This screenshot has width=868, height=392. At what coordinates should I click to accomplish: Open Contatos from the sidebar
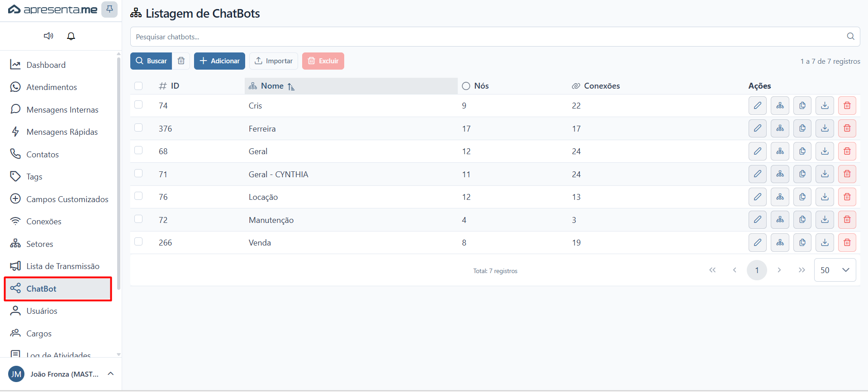pos(58,155)
